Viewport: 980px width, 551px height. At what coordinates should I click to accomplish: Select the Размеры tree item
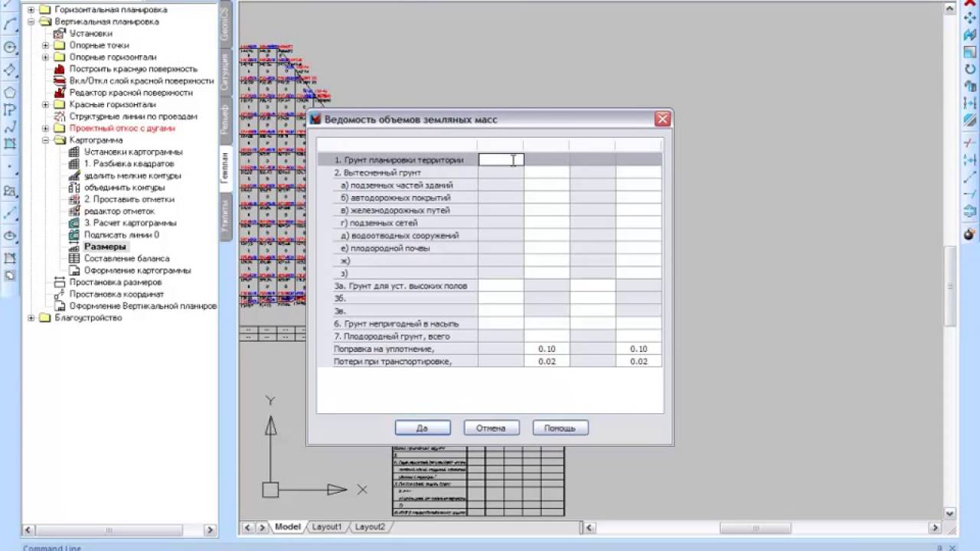105,246
